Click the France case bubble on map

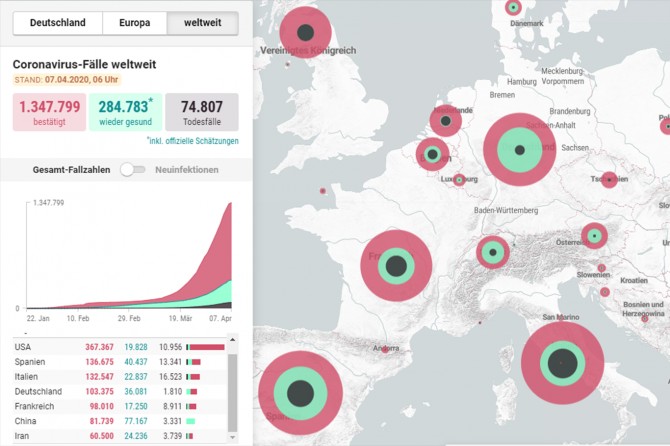[396, 266]
